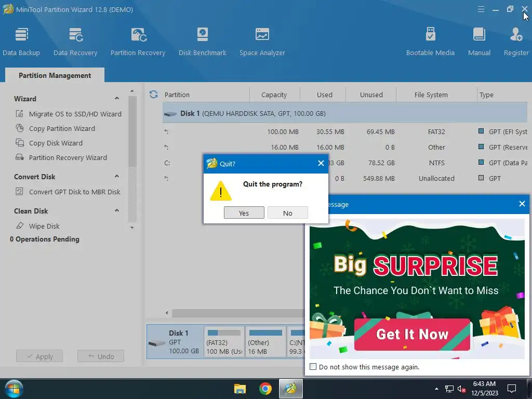The height and width of the screenshot is (399, 532).
Task: Open the Space Analyzer
Action: 262,42
